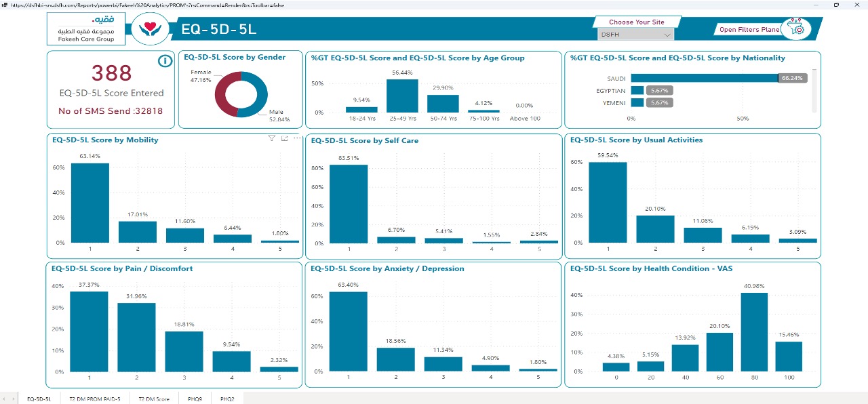Image resolution: width=868 pixels, height=404 pixels.
Task: Select the SAUDI bar in nationality chart
Action: click(704, 78)
